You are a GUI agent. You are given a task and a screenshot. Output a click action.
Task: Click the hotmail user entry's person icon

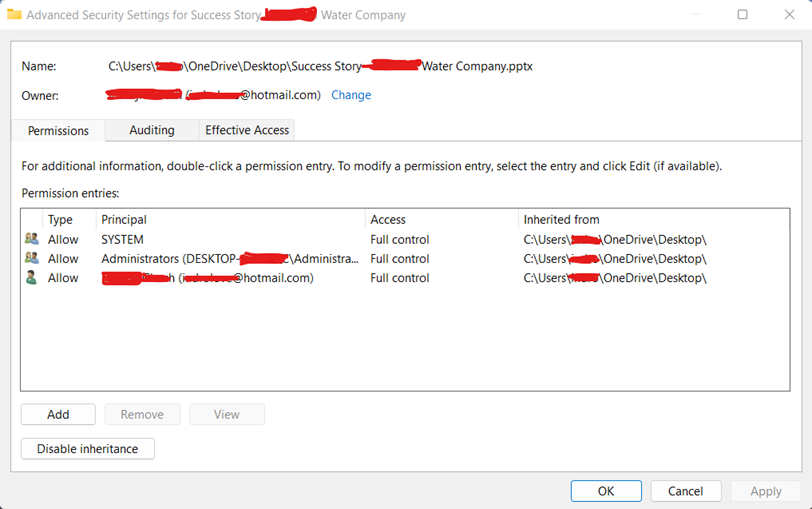pyautogui.click(x=31, y=278)
